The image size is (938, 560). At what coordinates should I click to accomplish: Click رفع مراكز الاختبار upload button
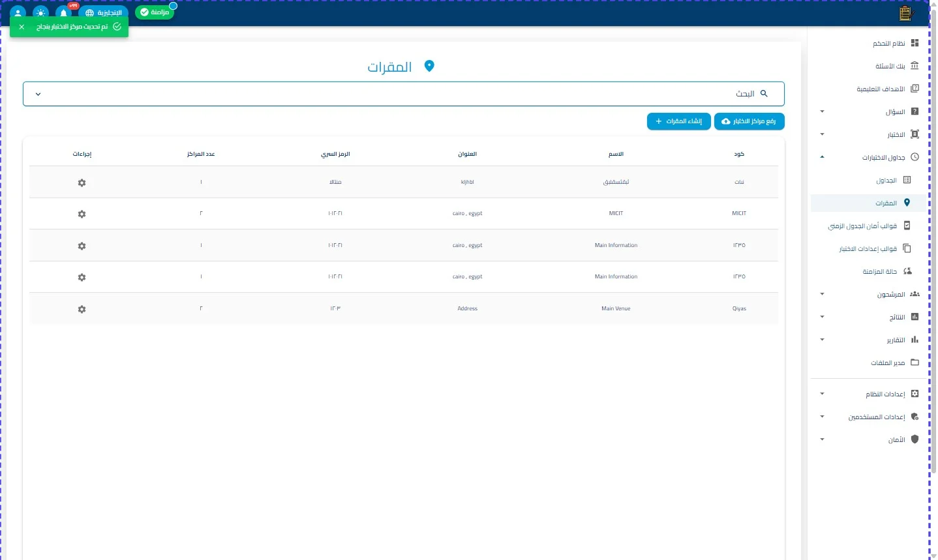coord(749,121)
